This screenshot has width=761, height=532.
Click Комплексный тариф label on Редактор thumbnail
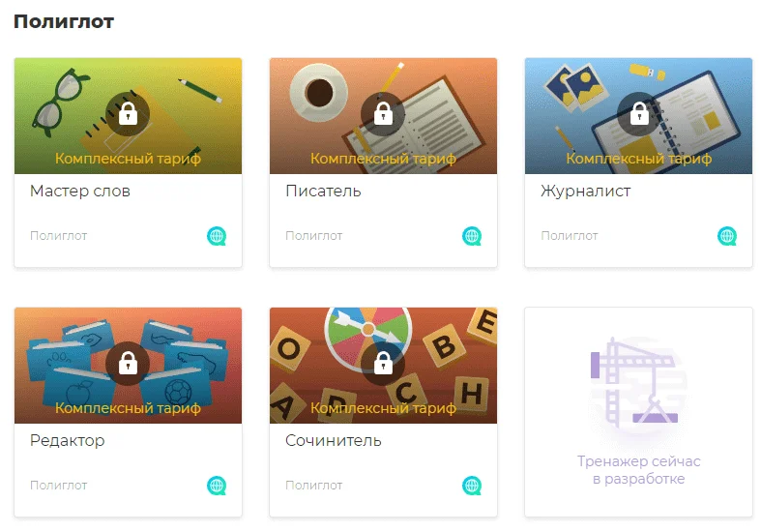pos(129,408)
